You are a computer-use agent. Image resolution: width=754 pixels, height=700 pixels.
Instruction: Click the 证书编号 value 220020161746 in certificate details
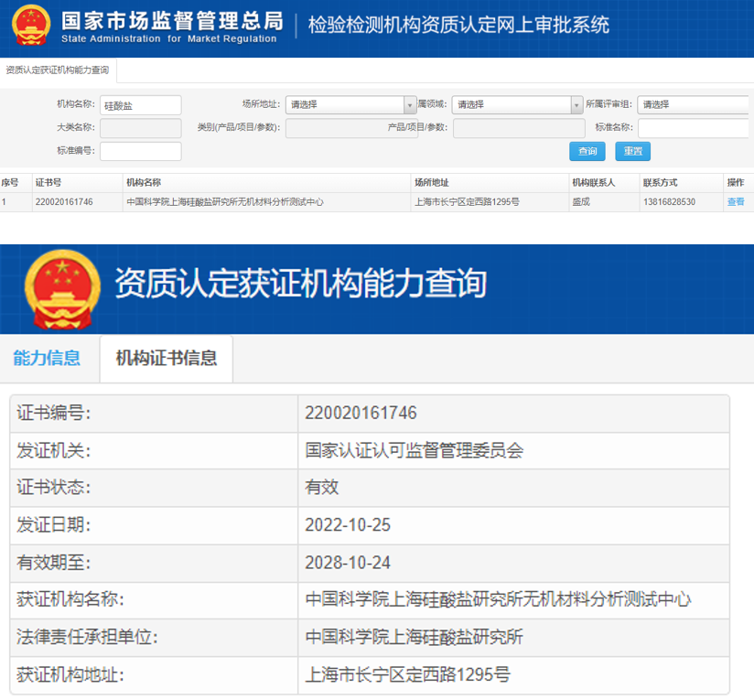point(361,413)
